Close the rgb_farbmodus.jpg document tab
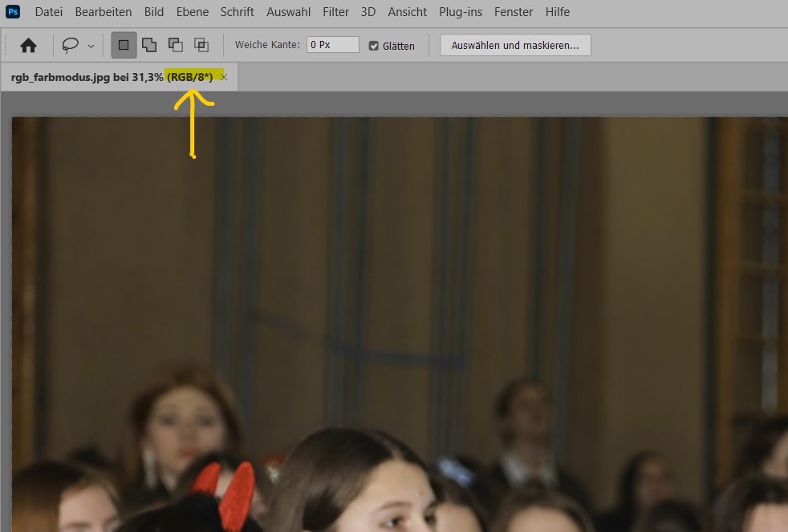788x532 pixels. pyautogui.click(x=224, y=77)
